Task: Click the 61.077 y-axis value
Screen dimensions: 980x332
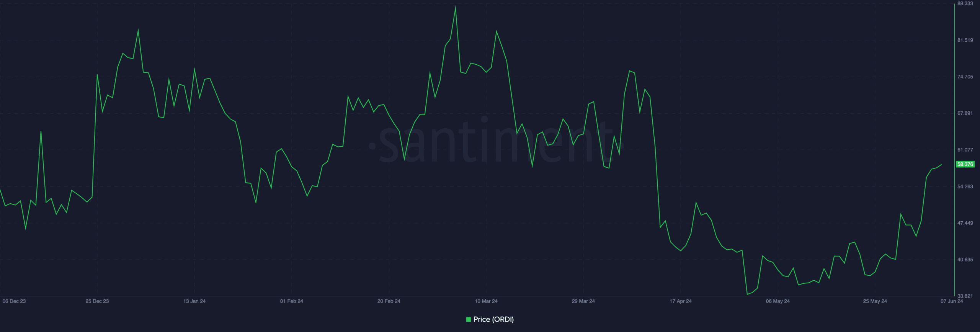Action: click(x=965, y=150)
